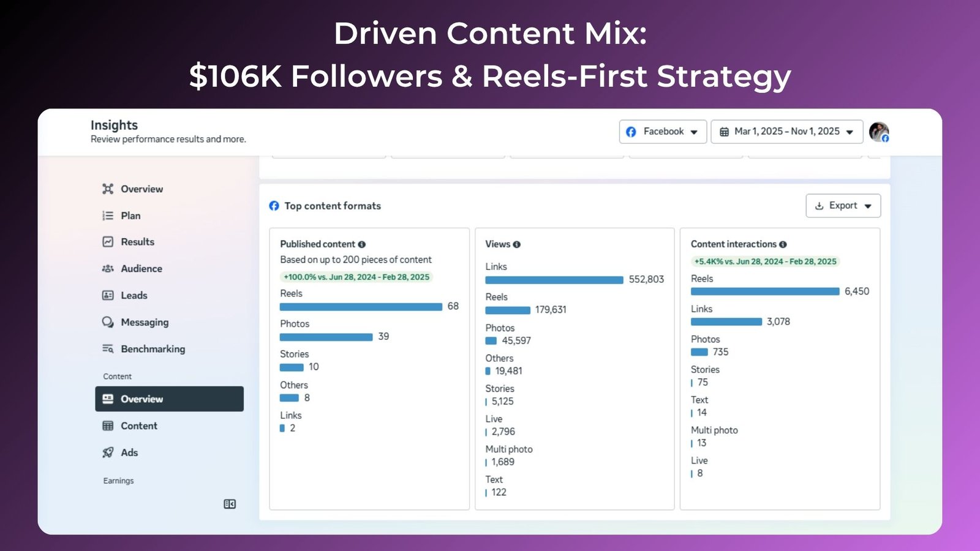This screenshot has width=980, height=551.
Task: Click the Ads rocket icon
Action: click(x=108, y=452)
